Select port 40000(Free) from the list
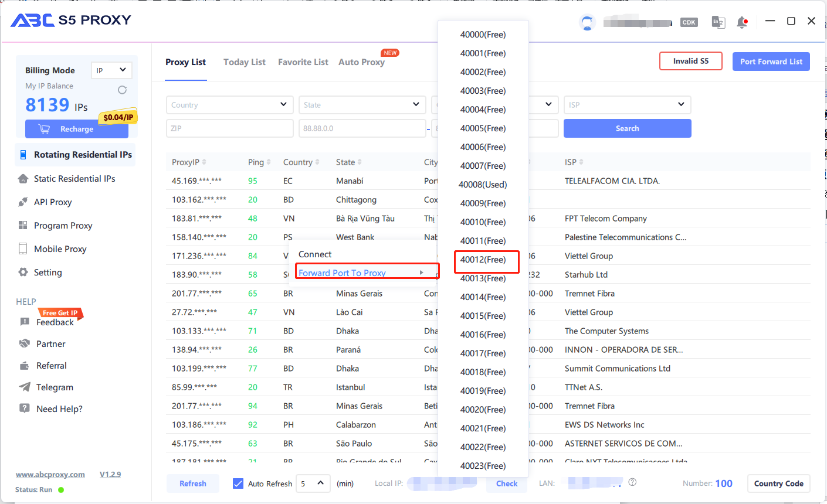The image size is (827, 504). (483, 35)
